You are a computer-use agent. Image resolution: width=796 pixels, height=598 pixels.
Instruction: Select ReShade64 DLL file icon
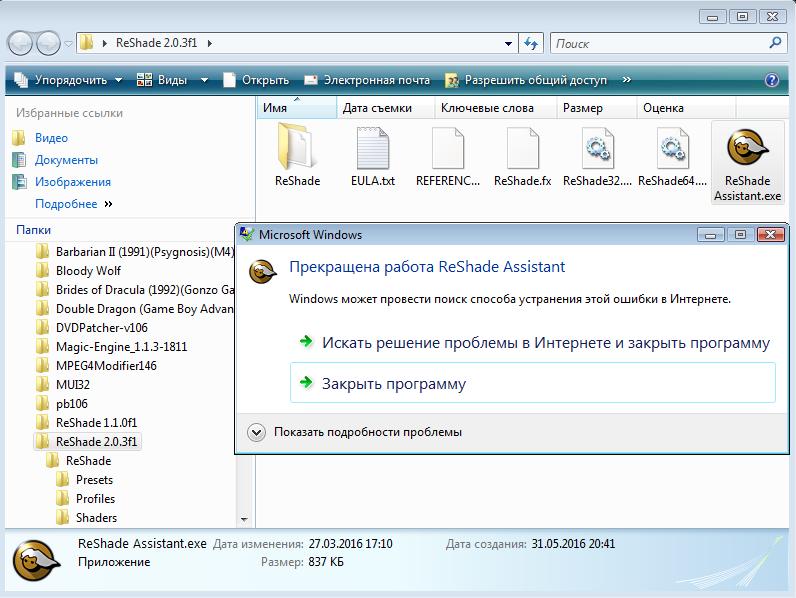click(x=673, y=148)
